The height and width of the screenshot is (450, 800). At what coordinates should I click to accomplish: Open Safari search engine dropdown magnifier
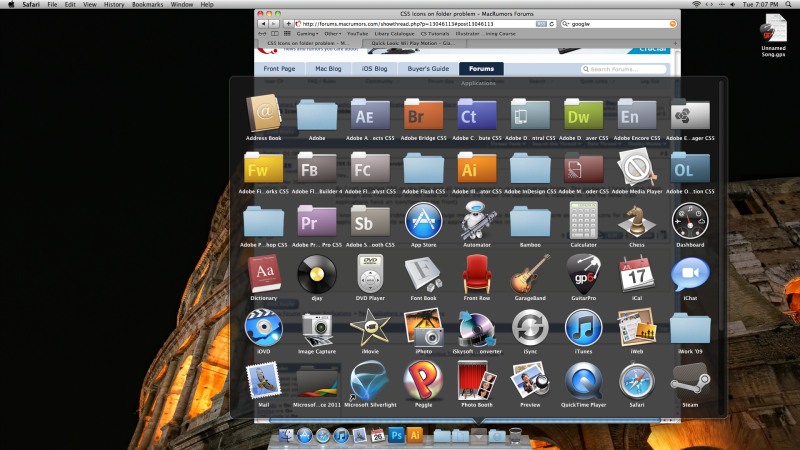coord(565,24)
